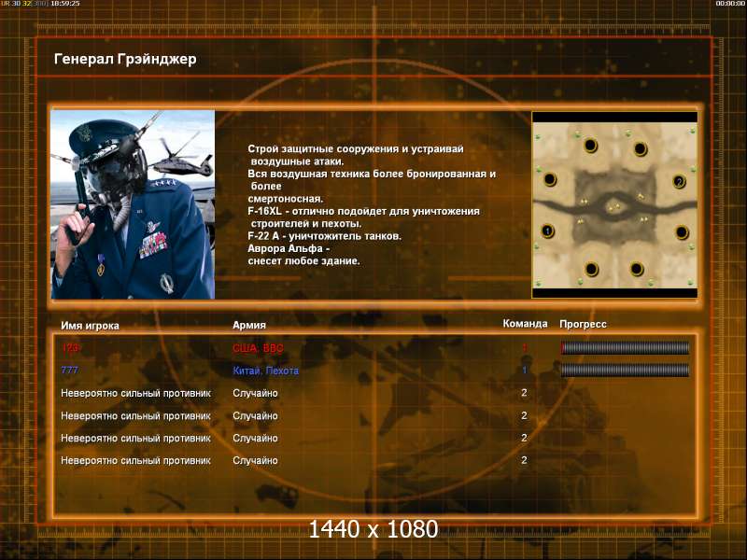The width and height of the screenshot is (747, 560).
Task: Select player name "123" in red
Action: click(x=71, y=347)
